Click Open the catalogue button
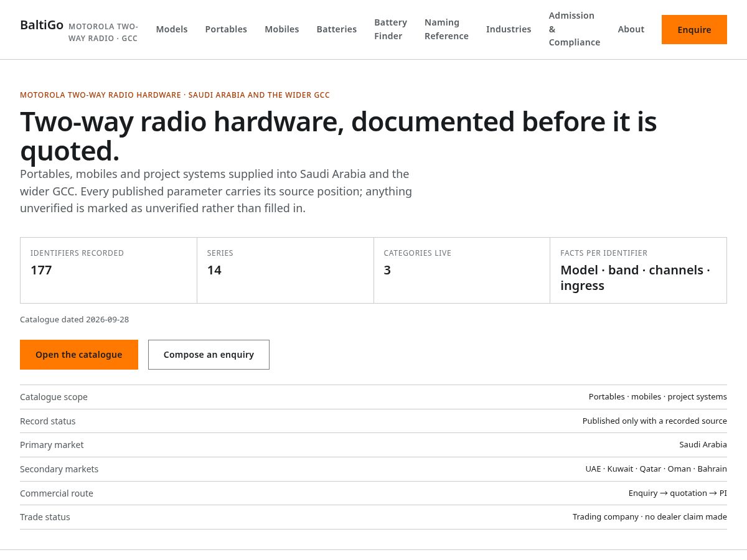747x560 pixels. click(79, 355)
